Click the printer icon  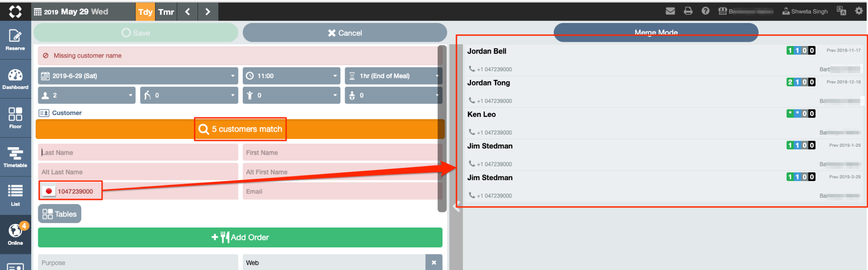pyautogui.click(x=688, y=11)
